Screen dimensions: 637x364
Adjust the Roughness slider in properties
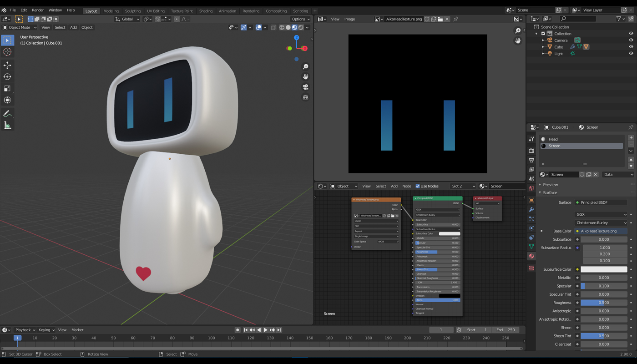[x=603, y=303]
